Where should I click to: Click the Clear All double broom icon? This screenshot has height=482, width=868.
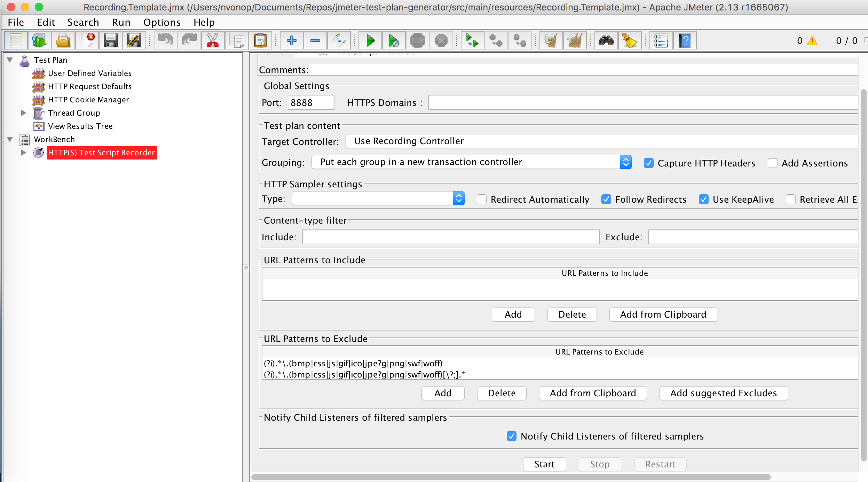tap(575, 41)
